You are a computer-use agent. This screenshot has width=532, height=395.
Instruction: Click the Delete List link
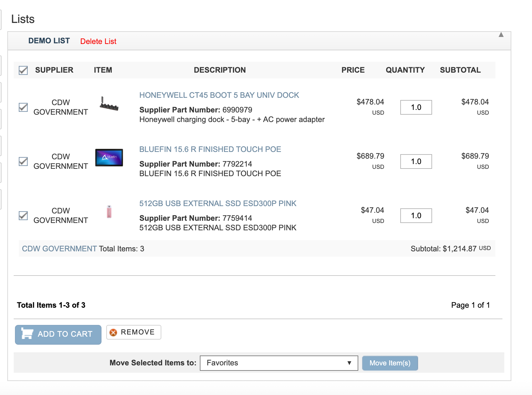pos(98,41)
